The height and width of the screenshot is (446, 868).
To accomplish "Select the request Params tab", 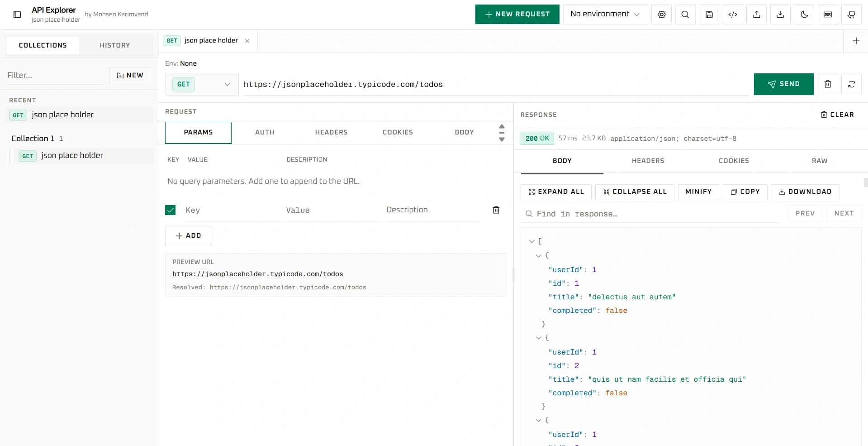I will (x=198, y=133).
